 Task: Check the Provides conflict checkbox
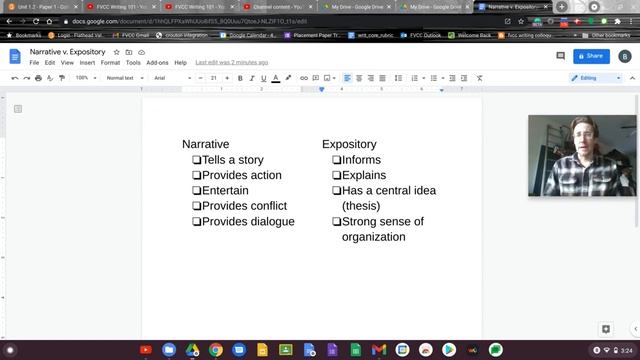pos(196,206)
